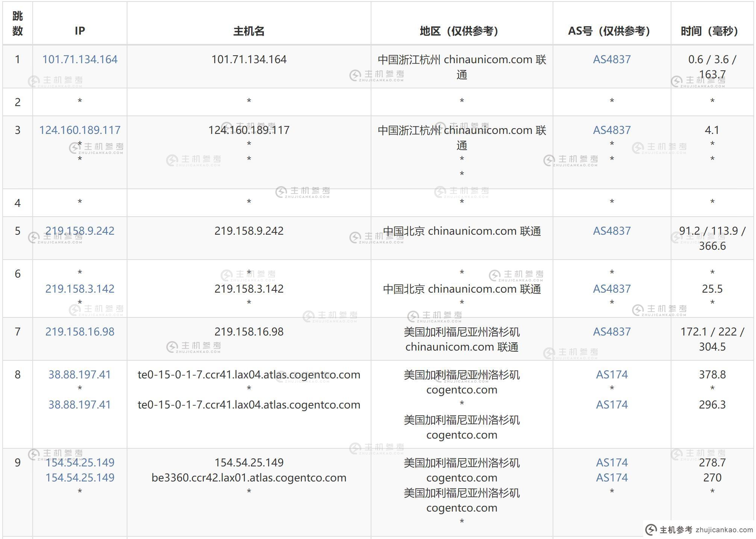Click the 0.6 / 3.6 / 163.7 time value

(712, 67)
